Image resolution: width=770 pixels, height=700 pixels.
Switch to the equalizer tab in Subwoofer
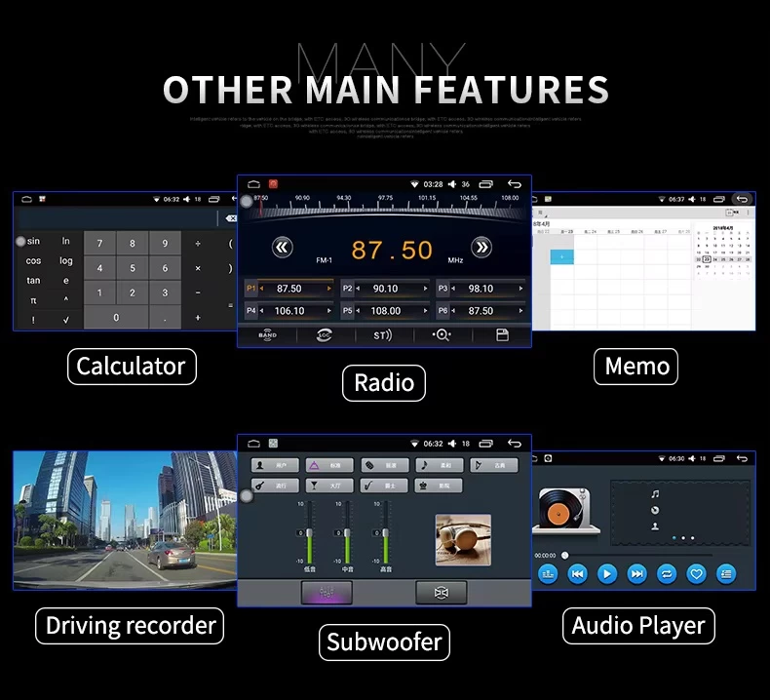(327, 592)
